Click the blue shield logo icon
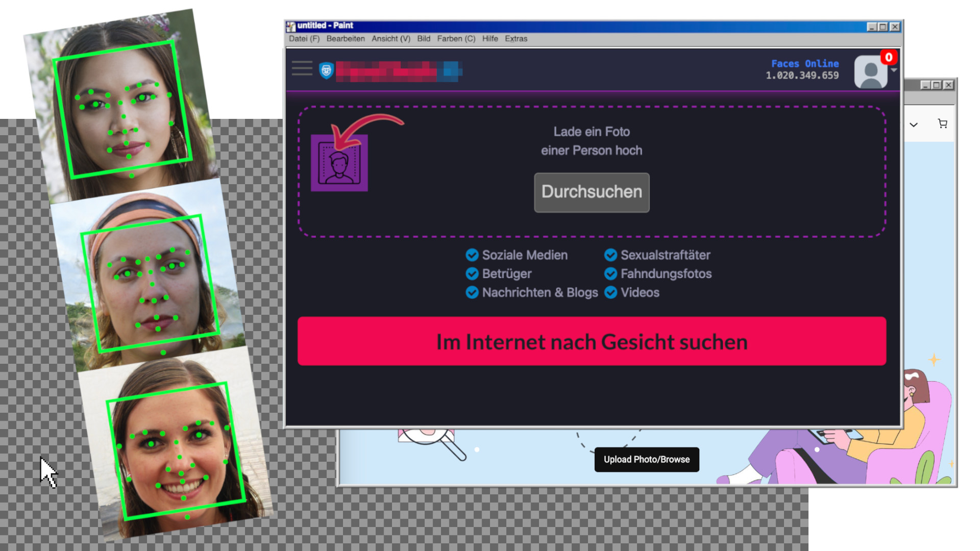980x551 pixels. coord(326,70)
